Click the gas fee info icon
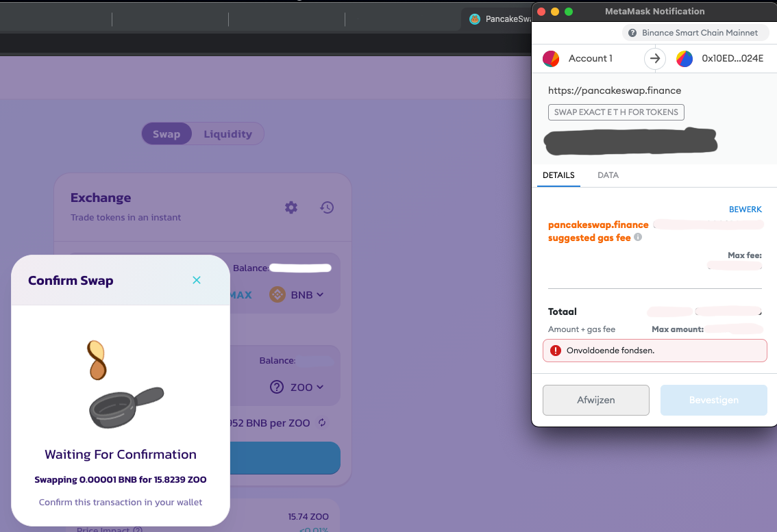 click(638, 238)
